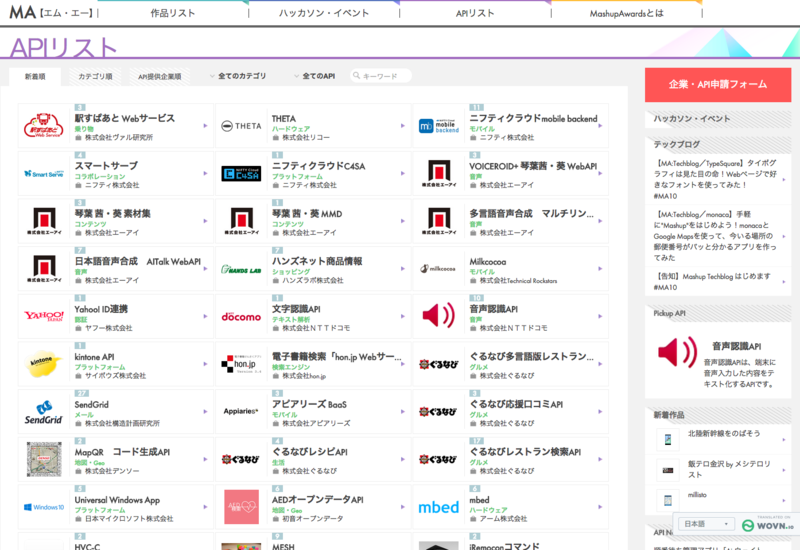The image size is (800, 550).
Task: Click the Windows 10 logo
Action: [x=44, y=507]
